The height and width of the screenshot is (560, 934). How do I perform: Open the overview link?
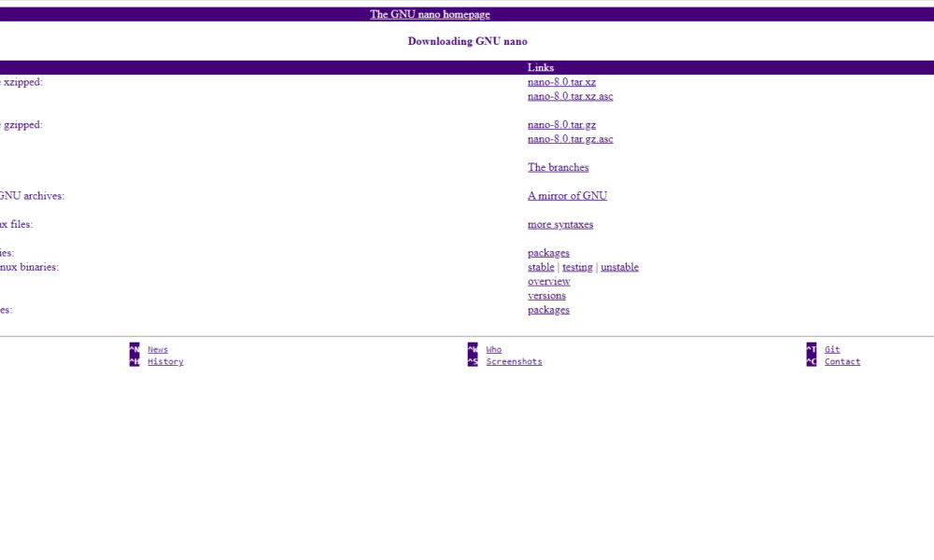coord(548,282)
